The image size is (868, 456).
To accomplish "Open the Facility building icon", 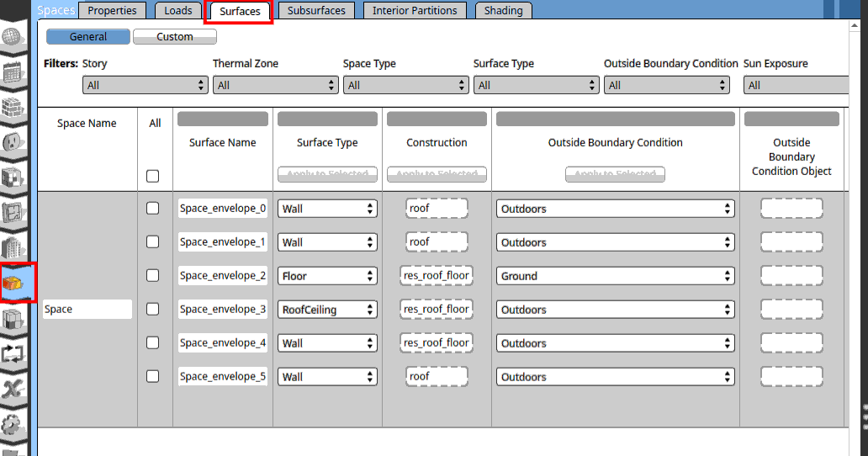I will pos(13,247).
